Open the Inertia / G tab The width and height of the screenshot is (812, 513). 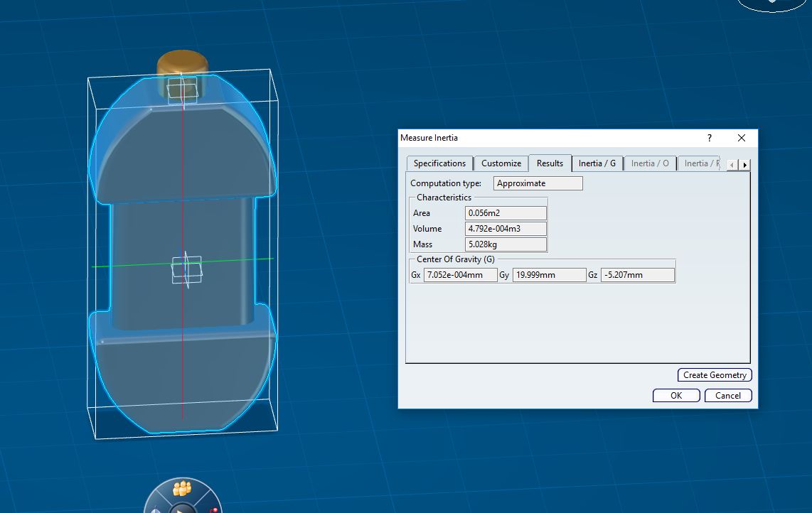[x=597, y=163]
